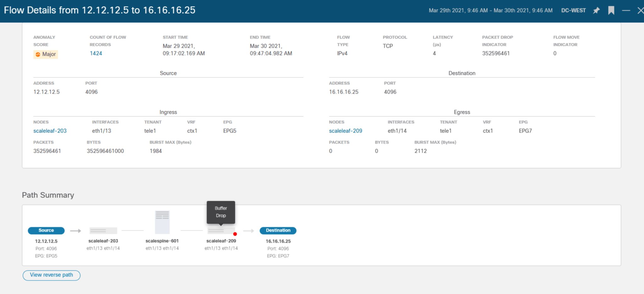Click scalespine-601 spine icon in path
The height and width of the screenshot is (294, 644).
162,222
